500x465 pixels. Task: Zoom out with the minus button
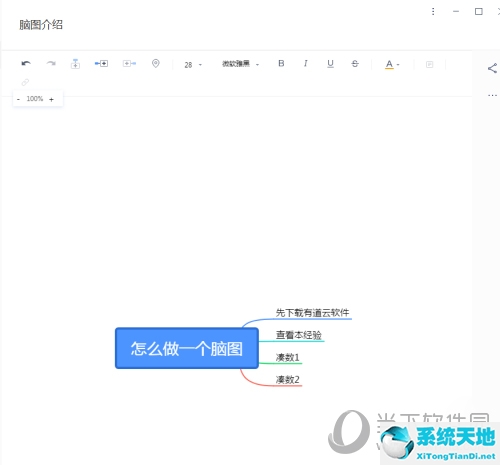[x=18, y=99]
